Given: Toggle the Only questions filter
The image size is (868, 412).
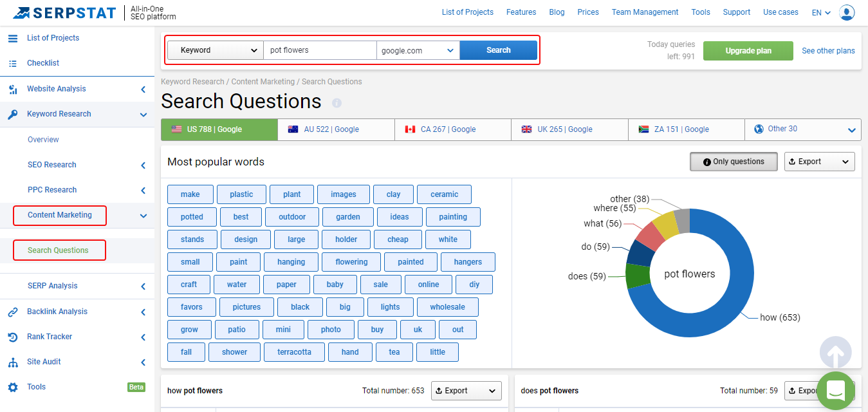Looking at the screenshot, I should (x=733, y=162).
